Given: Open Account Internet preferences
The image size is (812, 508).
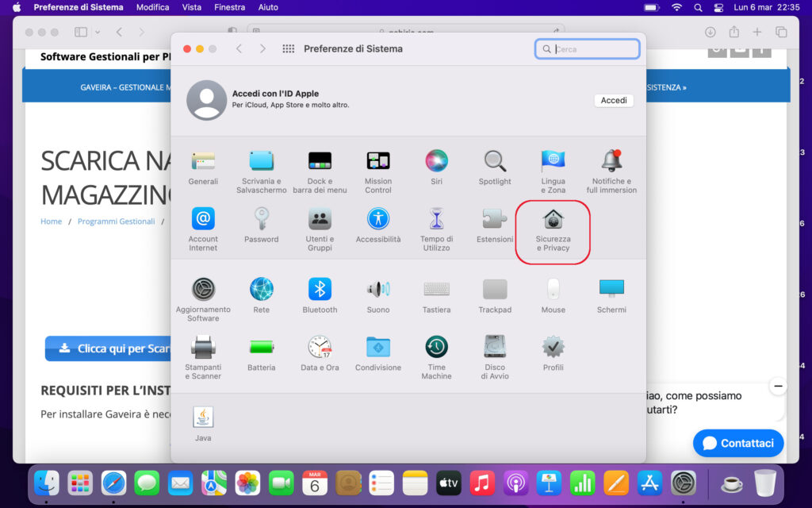Looking at the screenshot, I should [x=203, y=229].
